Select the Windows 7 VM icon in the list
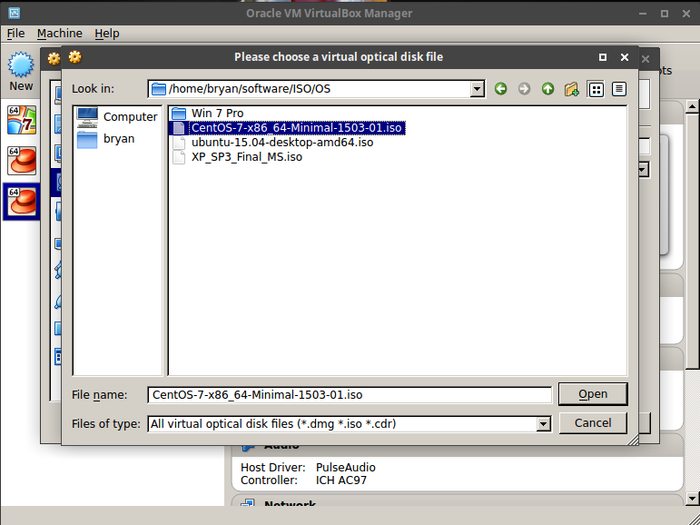 tap(21, 120)
